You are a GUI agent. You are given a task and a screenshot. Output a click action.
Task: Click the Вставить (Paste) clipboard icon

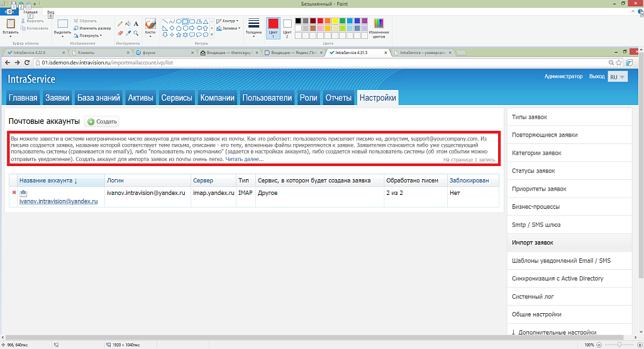(x=10, y=24)
